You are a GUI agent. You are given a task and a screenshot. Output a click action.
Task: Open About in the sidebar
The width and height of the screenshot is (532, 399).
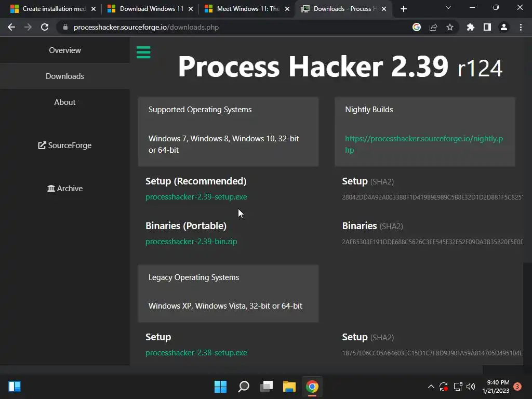coord(65,102)
